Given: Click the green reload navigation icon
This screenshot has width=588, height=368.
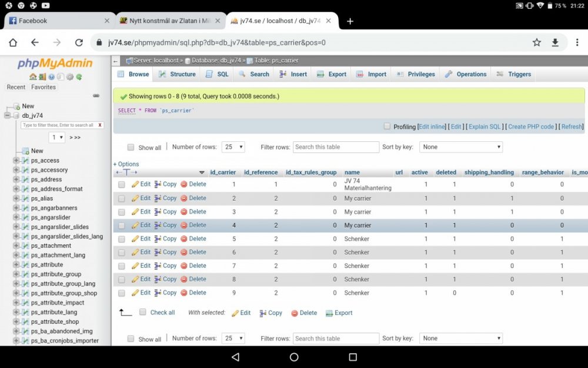Looking at the screenshot, I should click(x=79, y=77).
